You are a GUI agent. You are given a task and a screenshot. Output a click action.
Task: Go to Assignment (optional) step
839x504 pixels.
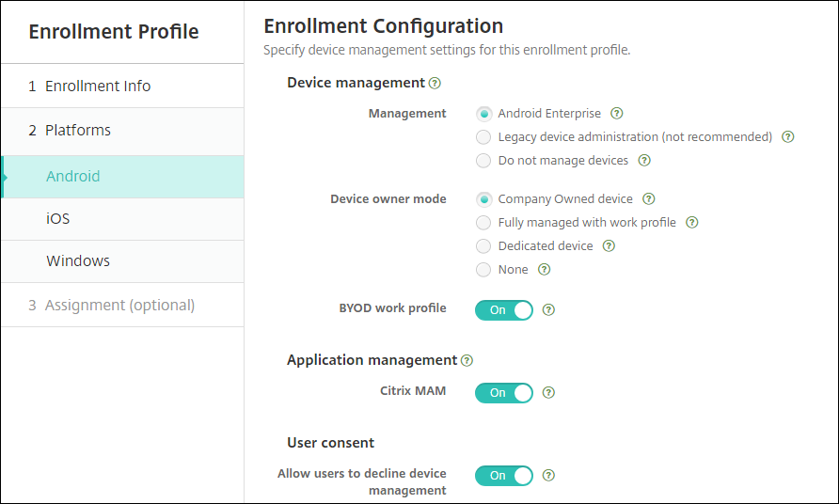pyautogui.click(x=119, y=306)
